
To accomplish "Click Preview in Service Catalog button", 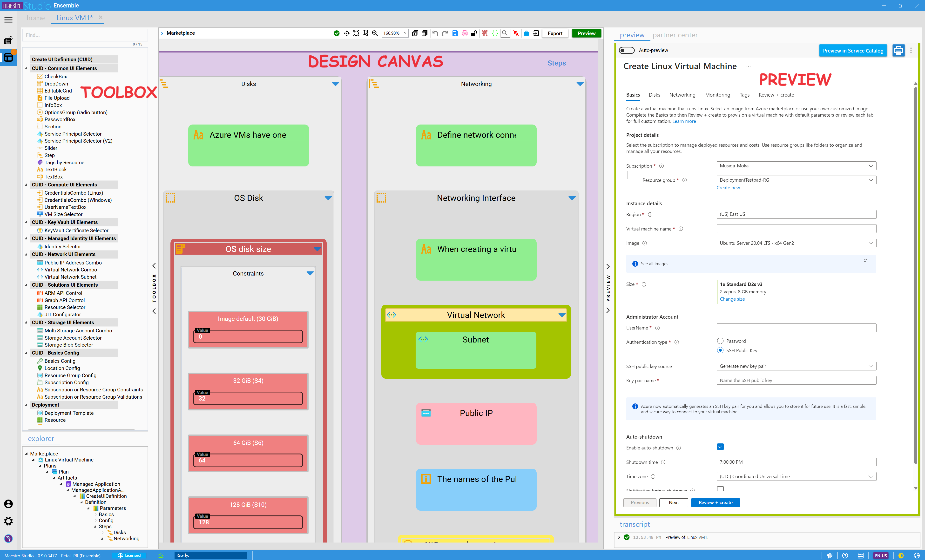I will (853, 51).
